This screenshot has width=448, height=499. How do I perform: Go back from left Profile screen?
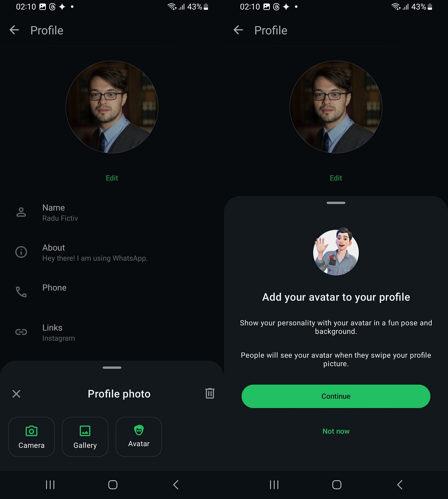tap(14, 30)
